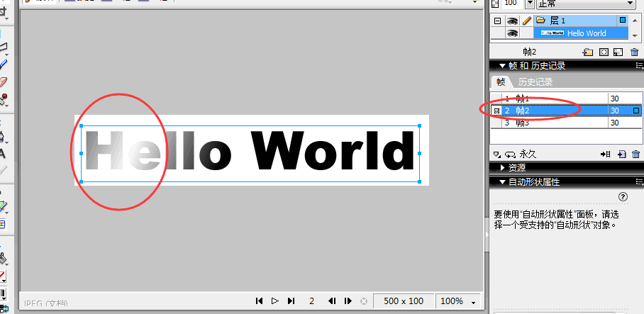
Task: Jump to the last frame button
Action: [x=291, y=301]
